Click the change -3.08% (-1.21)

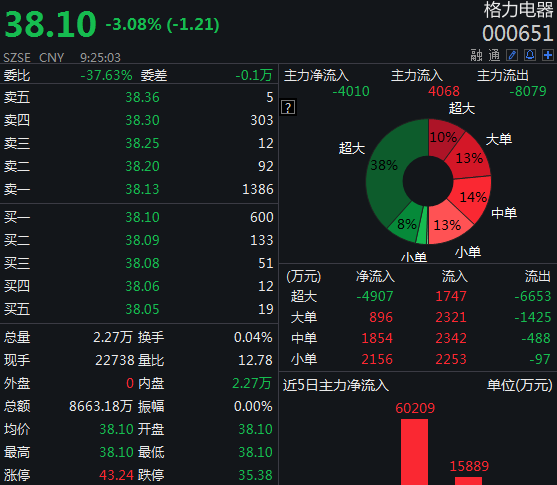coord(162,25)
